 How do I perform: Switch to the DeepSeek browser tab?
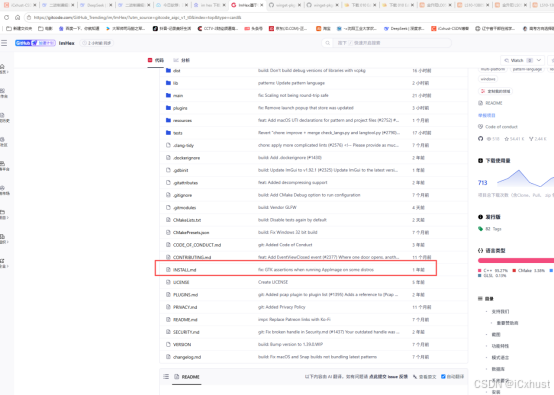95,5
